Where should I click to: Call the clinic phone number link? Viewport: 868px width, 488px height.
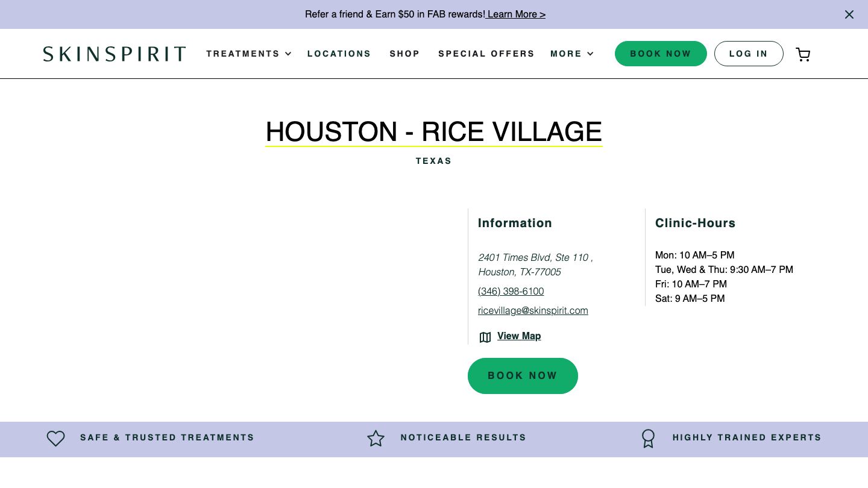pos(511,291)
